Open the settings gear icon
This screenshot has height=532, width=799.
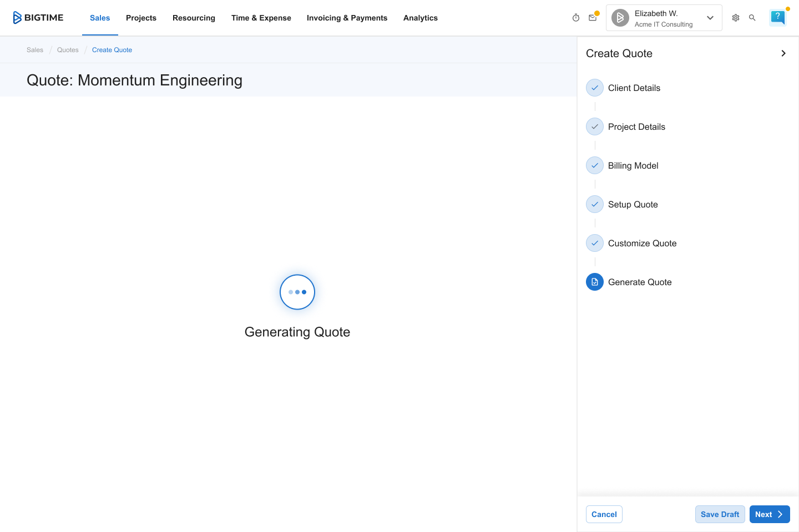[x=736, y=18]
